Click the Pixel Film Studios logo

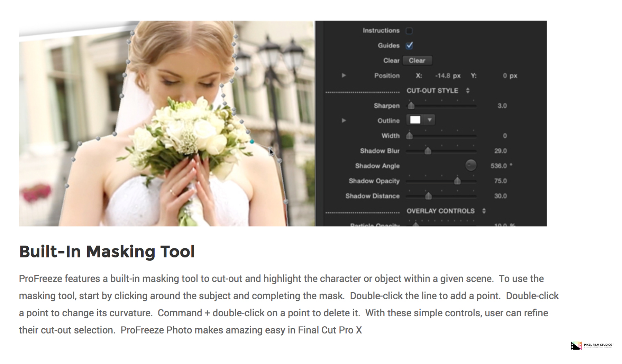point(591,345)
